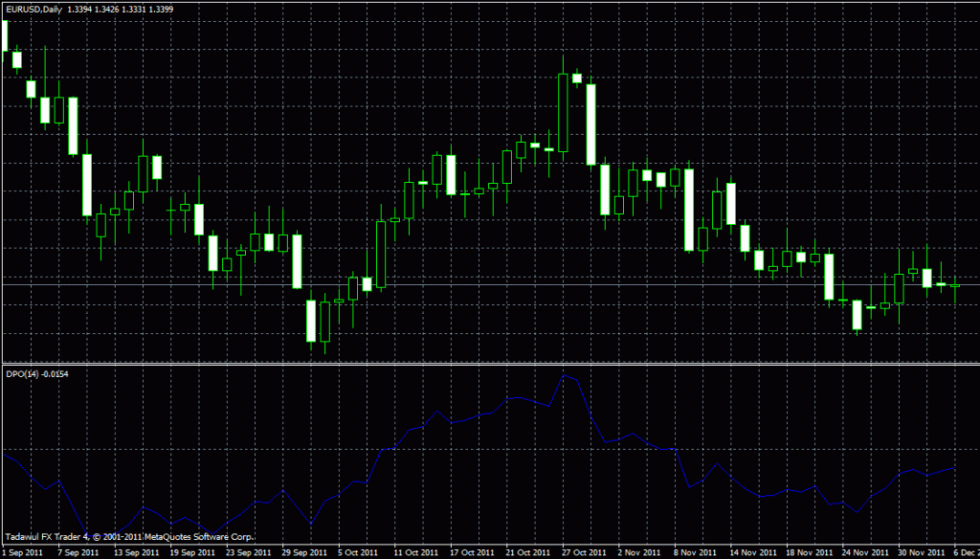Click the open price value 1.3394
This screenshot has width=980, height=559.
click(80, 10)
